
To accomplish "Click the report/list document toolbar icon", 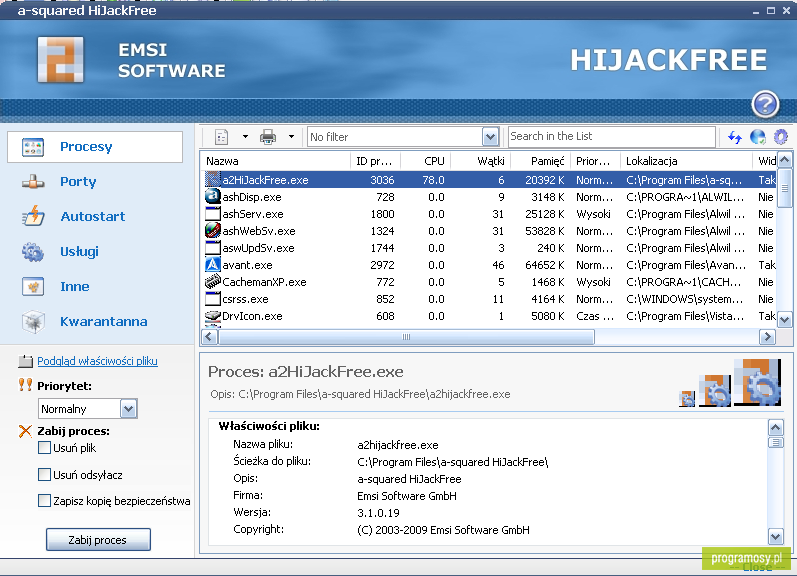I will (222, 137).
